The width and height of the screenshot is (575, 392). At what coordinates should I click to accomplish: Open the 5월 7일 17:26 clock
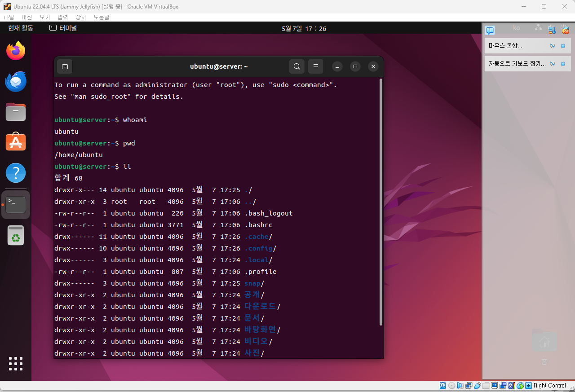click(x=304, y=29)
